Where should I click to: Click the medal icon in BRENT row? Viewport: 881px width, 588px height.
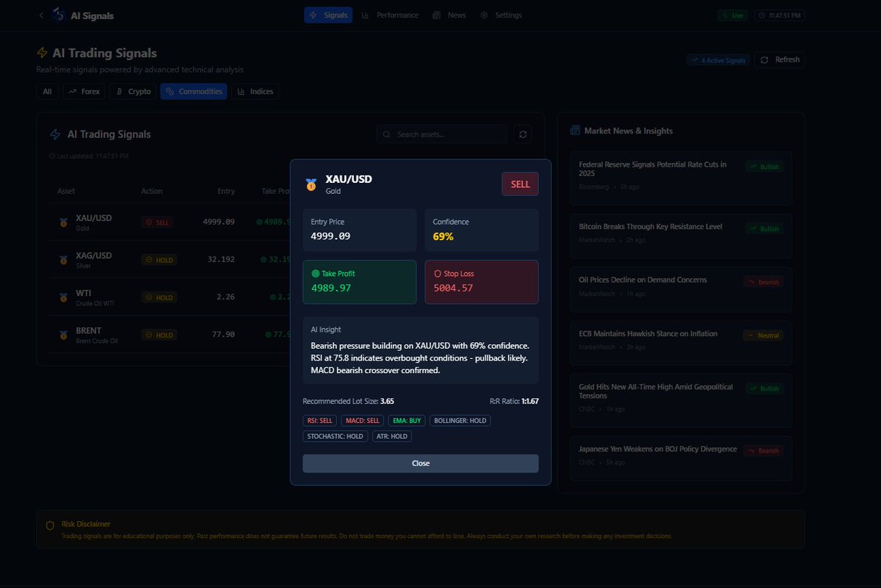[x=63, y=335]
